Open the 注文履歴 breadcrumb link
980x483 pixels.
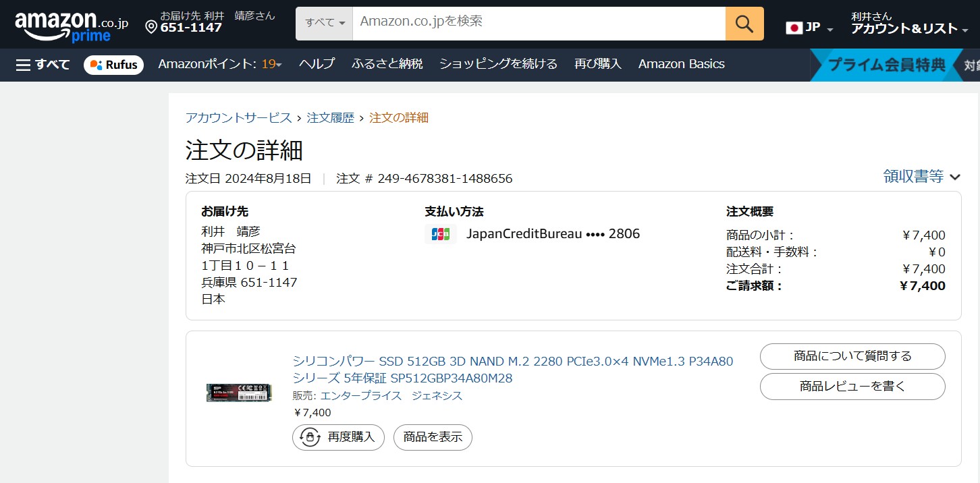(330, 118)
